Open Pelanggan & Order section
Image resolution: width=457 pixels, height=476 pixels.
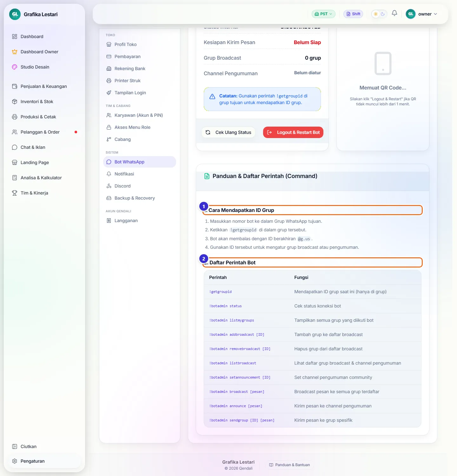[44, 132]
